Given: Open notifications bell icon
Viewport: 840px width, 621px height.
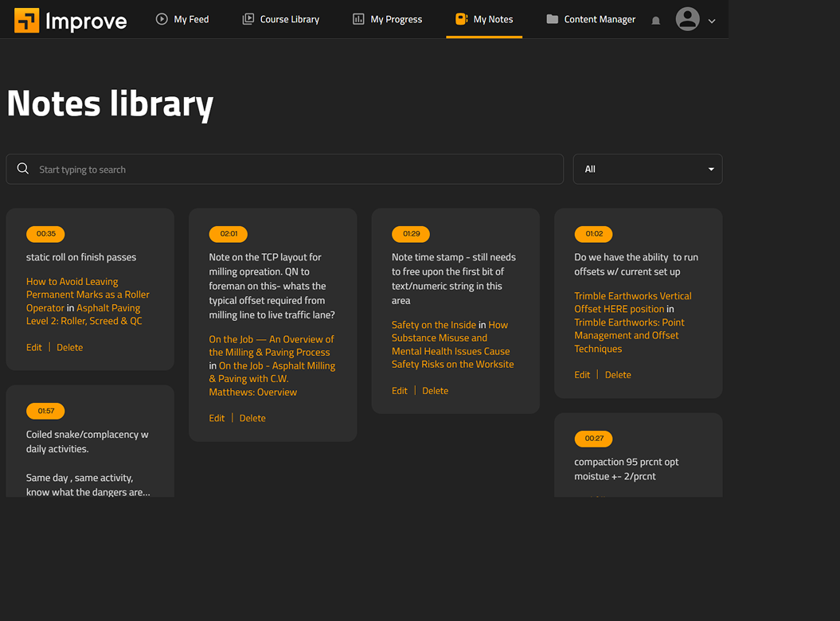Looking at the screenshot, I should [x=656, y=21].
